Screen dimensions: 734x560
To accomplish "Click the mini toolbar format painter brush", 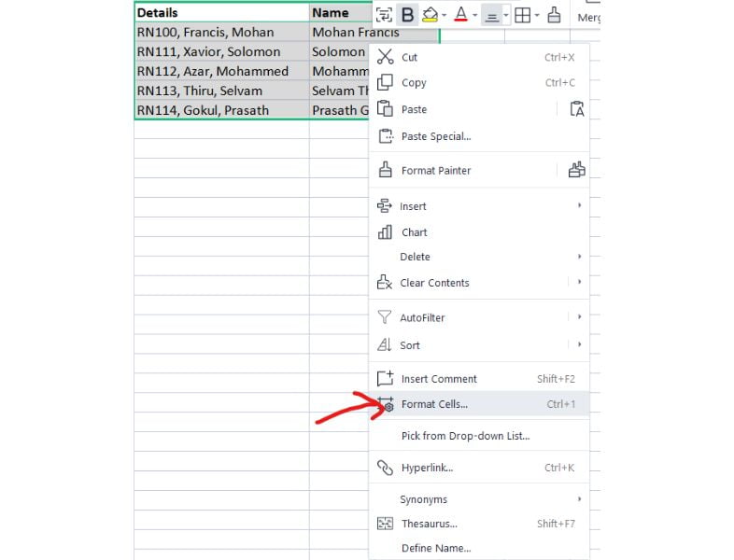I will tap(554, 15).
